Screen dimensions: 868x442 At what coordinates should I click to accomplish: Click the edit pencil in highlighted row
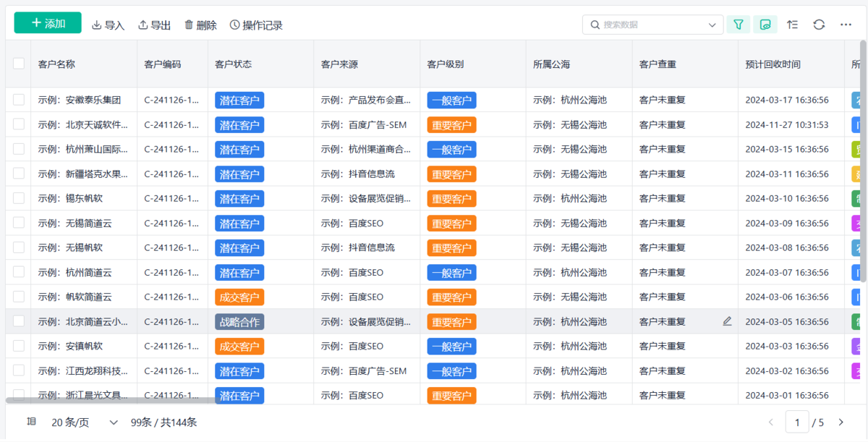(727, 321)
